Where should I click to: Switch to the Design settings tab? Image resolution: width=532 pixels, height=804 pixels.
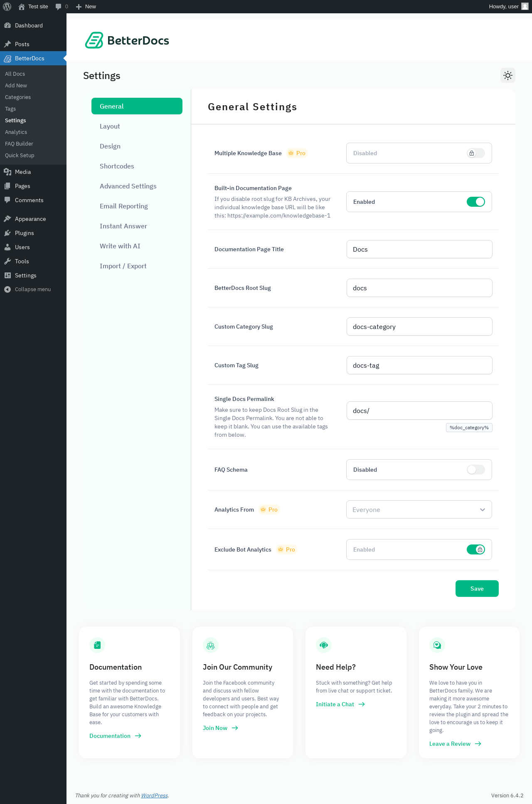tap(137, 146)
